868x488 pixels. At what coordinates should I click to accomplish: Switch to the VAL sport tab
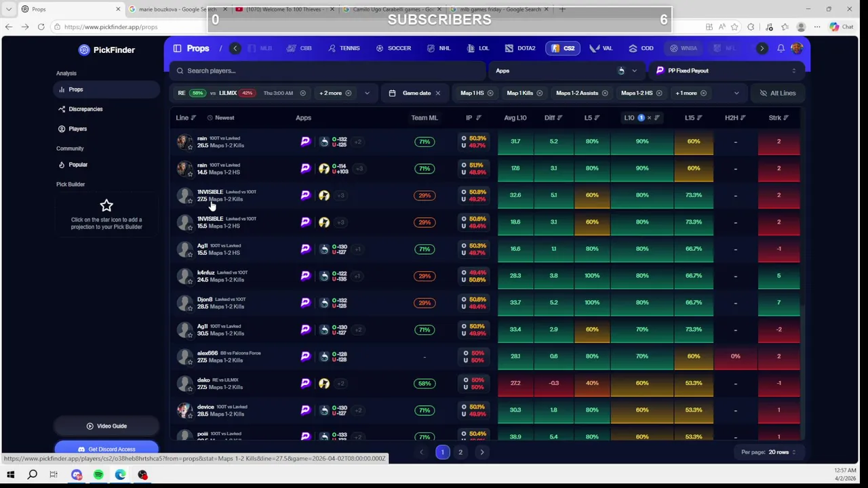[601, 48]
